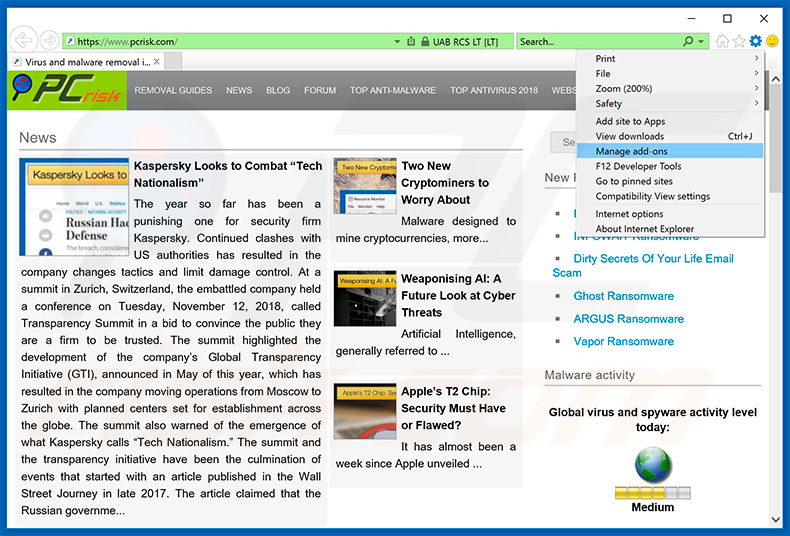Viewport: 790px width, 536px height.
Task: Click the Malware activity heading
Action: point(589,375)
